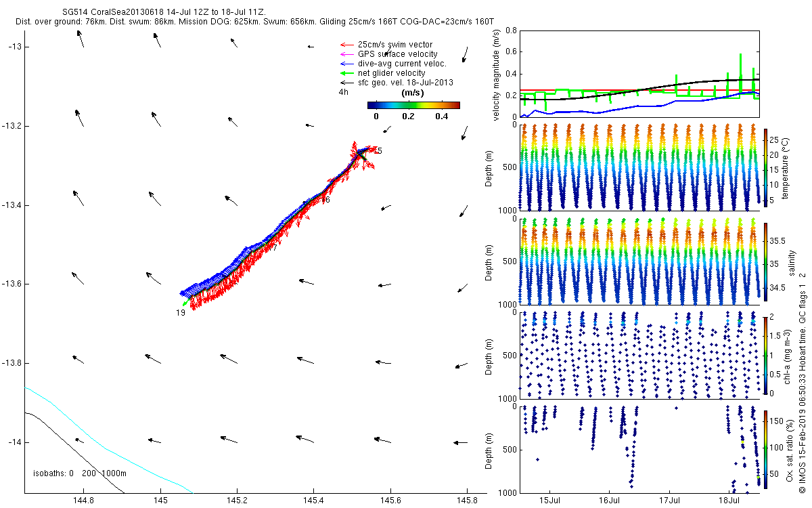This screenshot has height=508, width=812.
Task: Click the track day label '6'
Action: coord(327,200)
